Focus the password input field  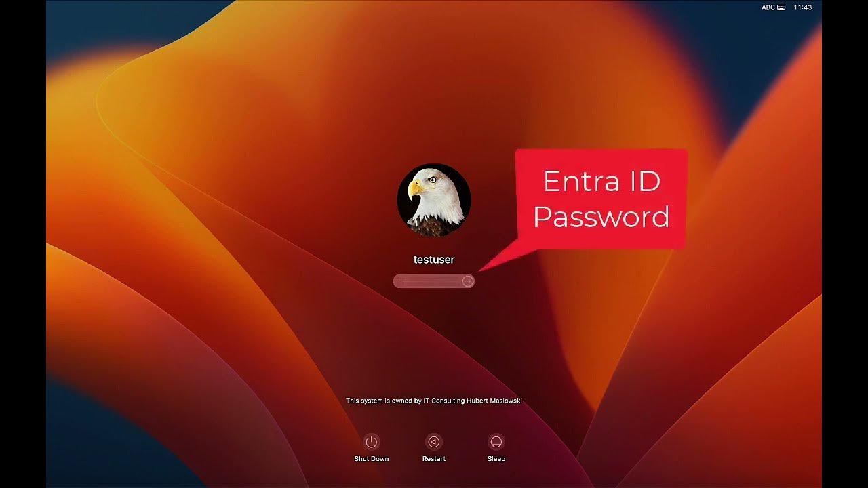[x=433, y=281]
